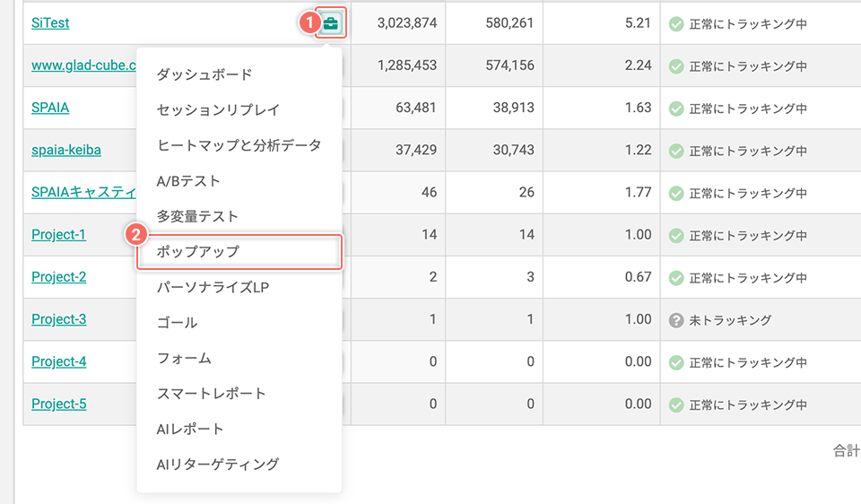The width and height of the screenshot is (861, 504).
Task: Open A/Bテスト menu item
Action: point(239,180)
